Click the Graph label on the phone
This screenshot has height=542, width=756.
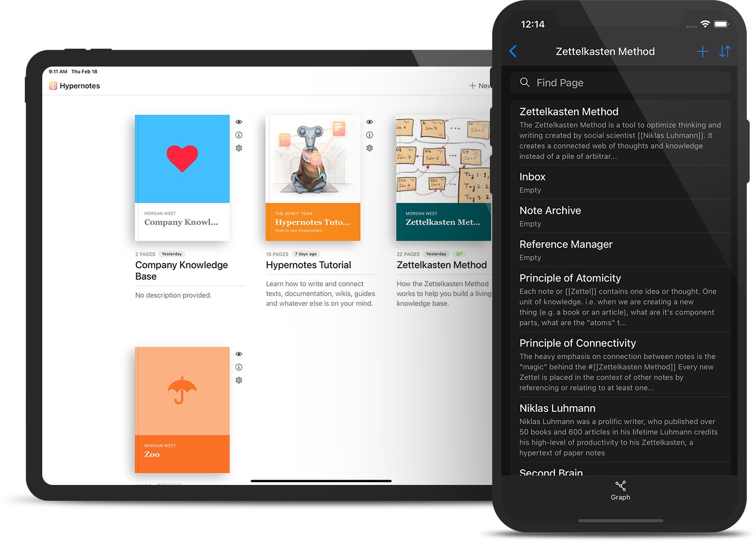click(620, 497)
